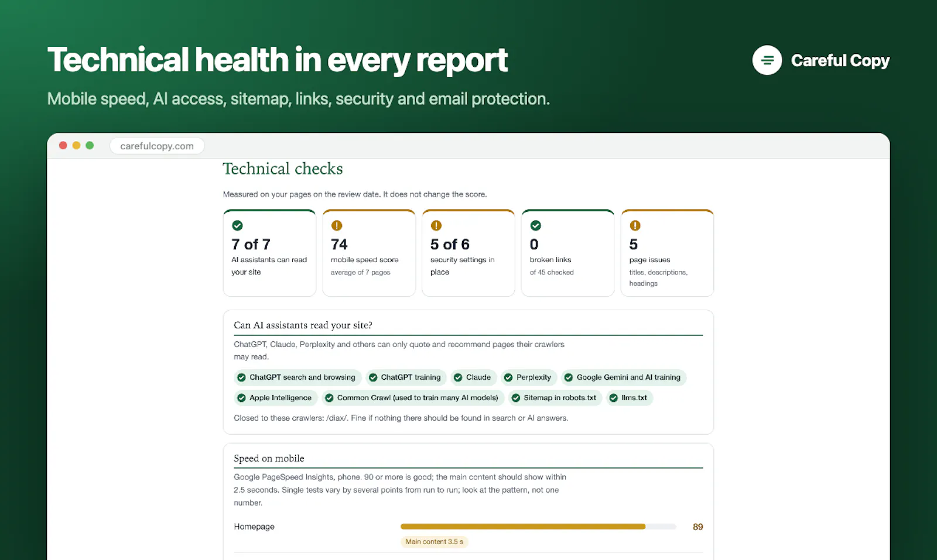Click the 'average of 7 pages' caption

(x=360, y=273)
